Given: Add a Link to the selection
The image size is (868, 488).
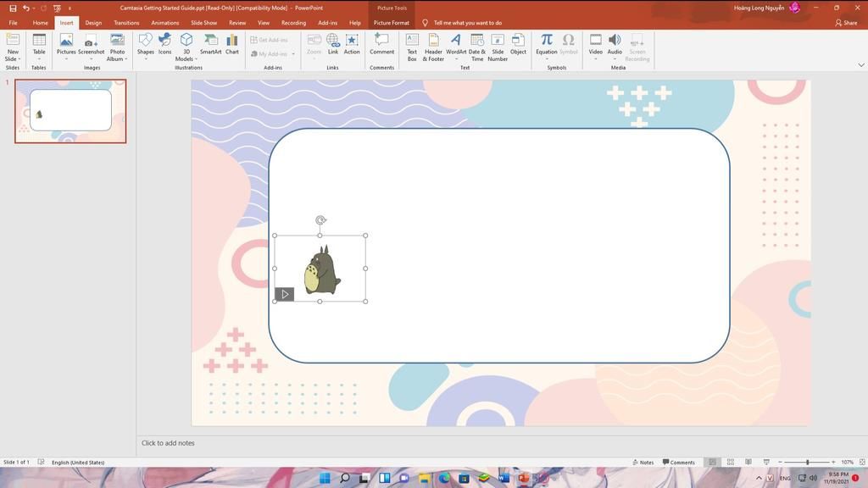Looking at the screenshot, I should pyautogui.click(x=332, y=44).
